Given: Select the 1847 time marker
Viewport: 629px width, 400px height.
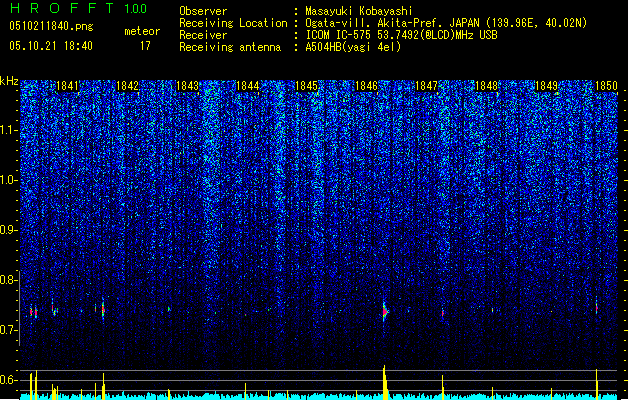Looking at the screenshot, I should click(426, 86).
